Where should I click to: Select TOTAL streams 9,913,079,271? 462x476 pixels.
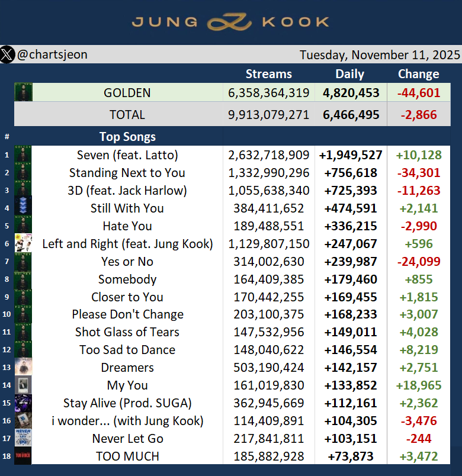[x=268, y=115]
